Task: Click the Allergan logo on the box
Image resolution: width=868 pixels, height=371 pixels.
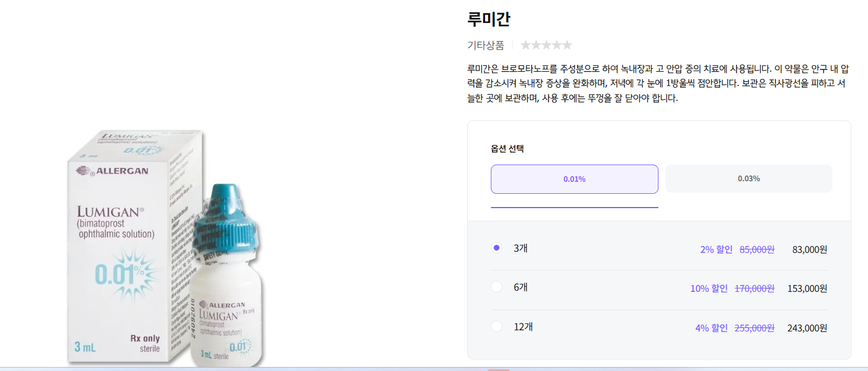Action: tap(112, 170)
